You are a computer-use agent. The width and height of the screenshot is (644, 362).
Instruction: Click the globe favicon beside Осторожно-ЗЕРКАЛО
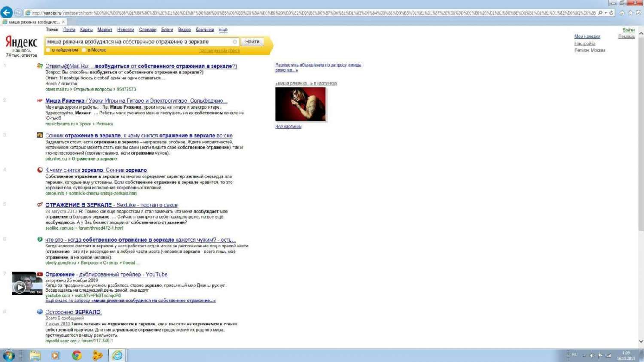[x=40, y=312]
